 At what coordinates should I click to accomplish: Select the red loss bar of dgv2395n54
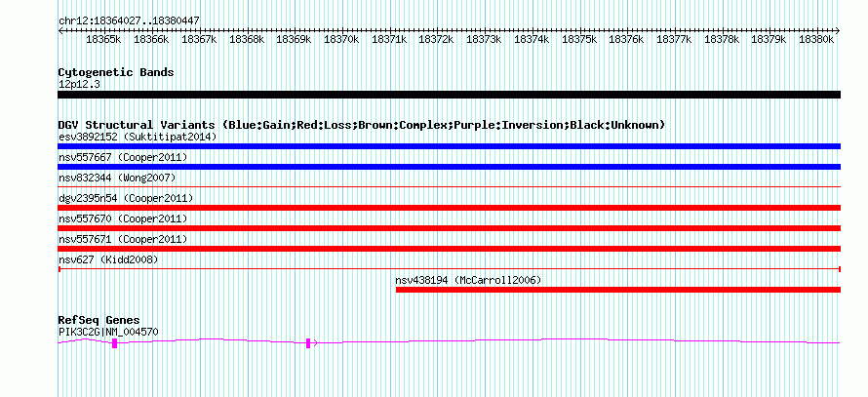(x=449, y=208)
